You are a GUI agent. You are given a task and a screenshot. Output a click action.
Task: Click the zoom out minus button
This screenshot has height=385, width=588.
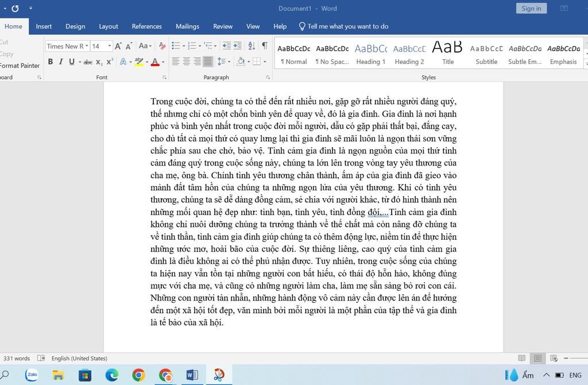coord(566,358)
